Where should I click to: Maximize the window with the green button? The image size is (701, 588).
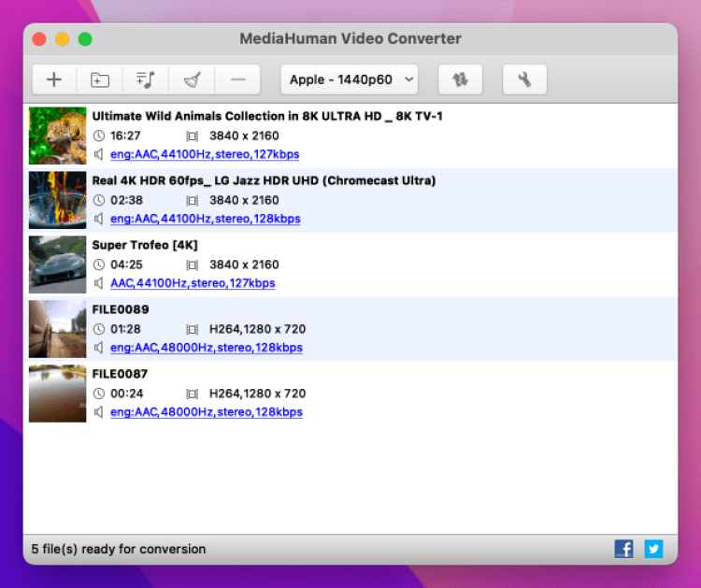click(85, 39)
